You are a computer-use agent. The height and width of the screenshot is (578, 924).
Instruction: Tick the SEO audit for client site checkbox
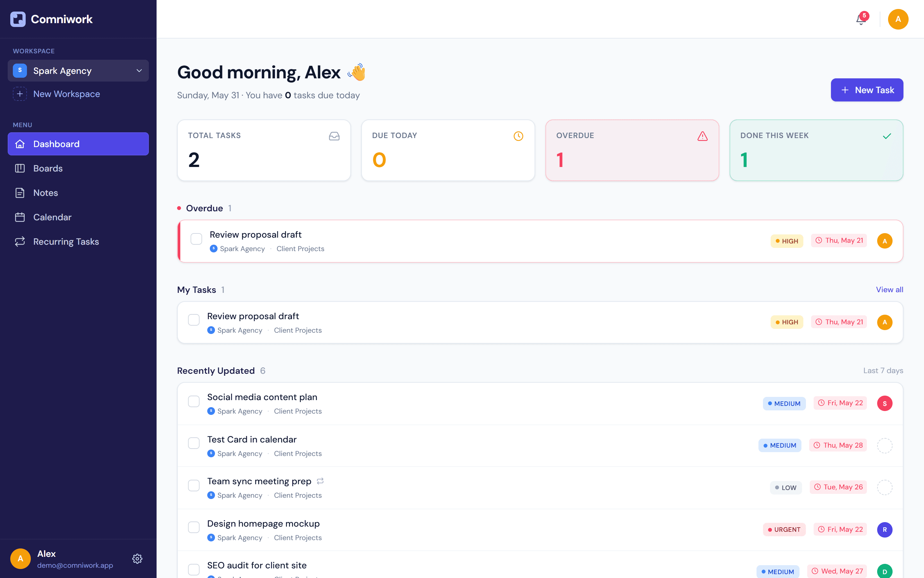click(x=193, y=569)
